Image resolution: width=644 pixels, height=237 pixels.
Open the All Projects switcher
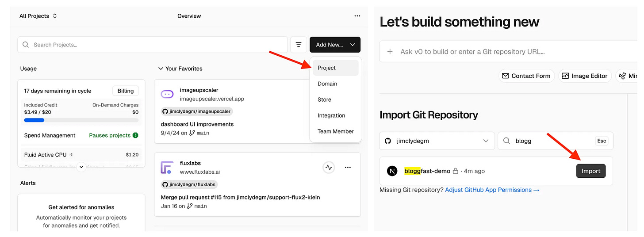38,16
